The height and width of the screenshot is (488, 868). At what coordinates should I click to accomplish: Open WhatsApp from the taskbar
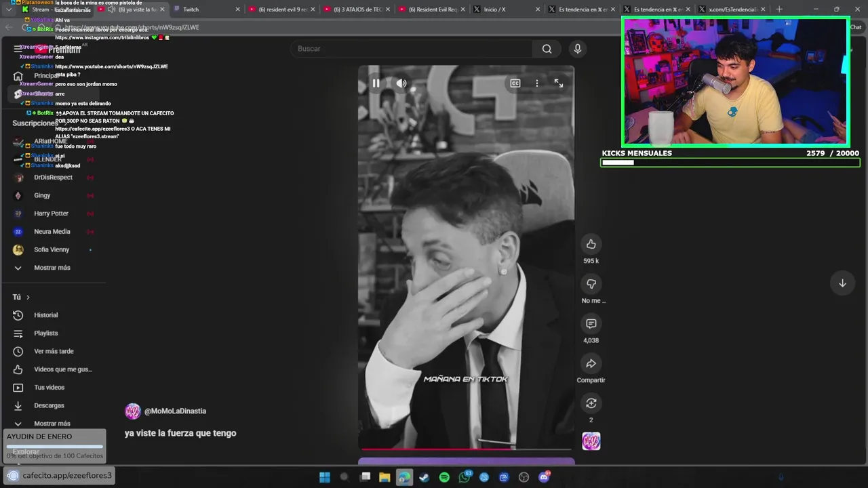click(465, 477)
